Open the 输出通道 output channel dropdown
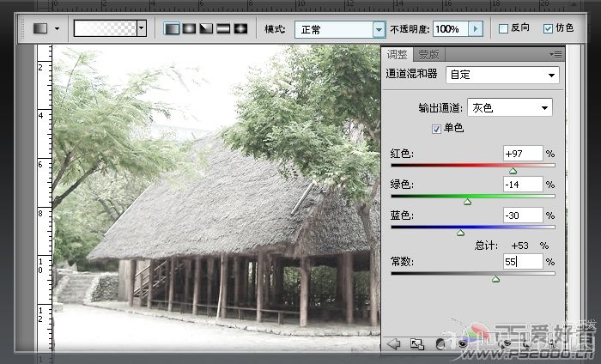This screenshot has width=601, height=364. (510, 107)
